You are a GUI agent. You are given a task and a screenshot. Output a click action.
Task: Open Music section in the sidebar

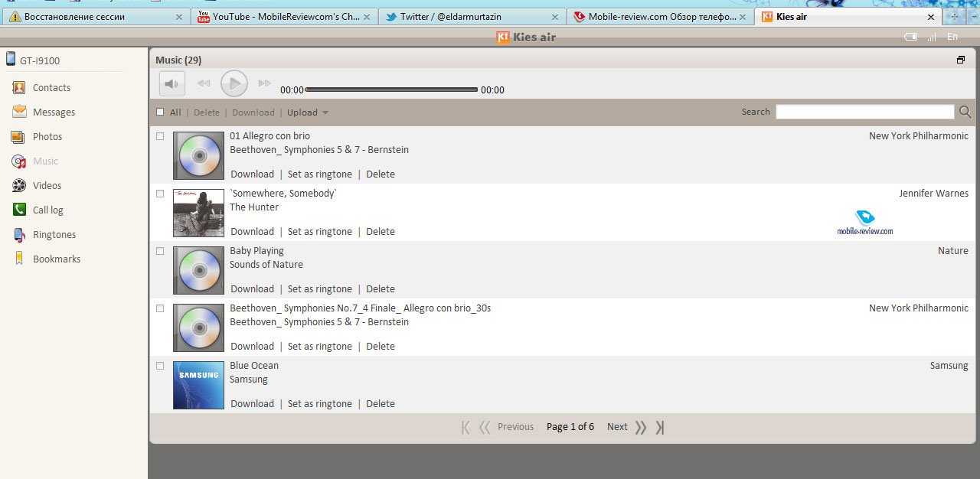(35, 161)
